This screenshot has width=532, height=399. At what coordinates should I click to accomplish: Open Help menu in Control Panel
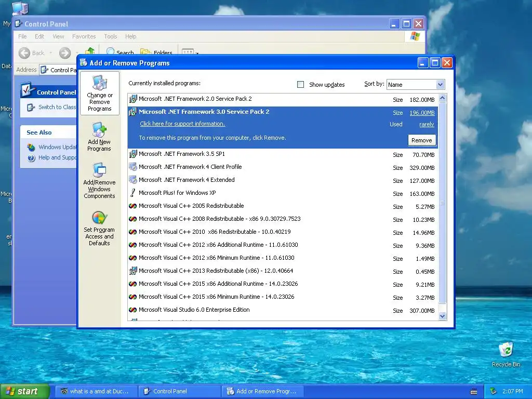click(x=130, y=36)
